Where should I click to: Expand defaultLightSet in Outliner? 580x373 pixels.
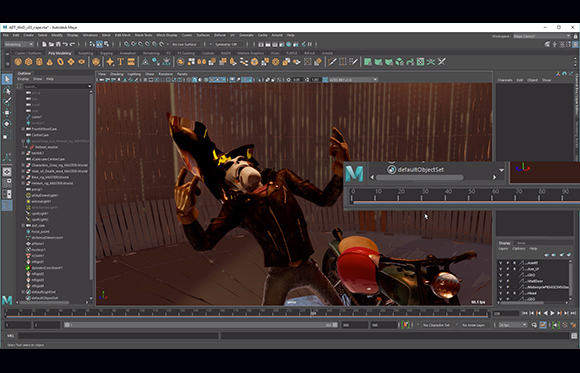coord(23,292)
